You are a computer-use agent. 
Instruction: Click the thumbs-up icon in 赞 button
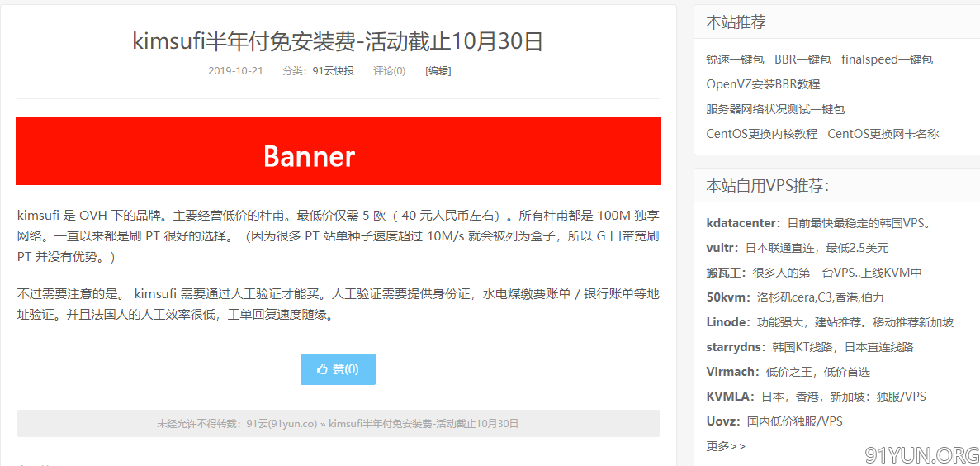coord(323,369)
